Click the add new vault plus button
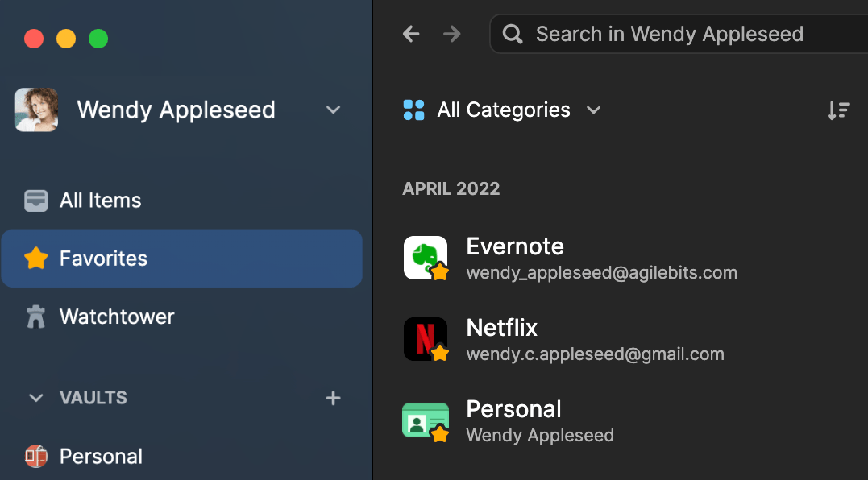The height and width of the screenshot is (480, 868). 333,397
